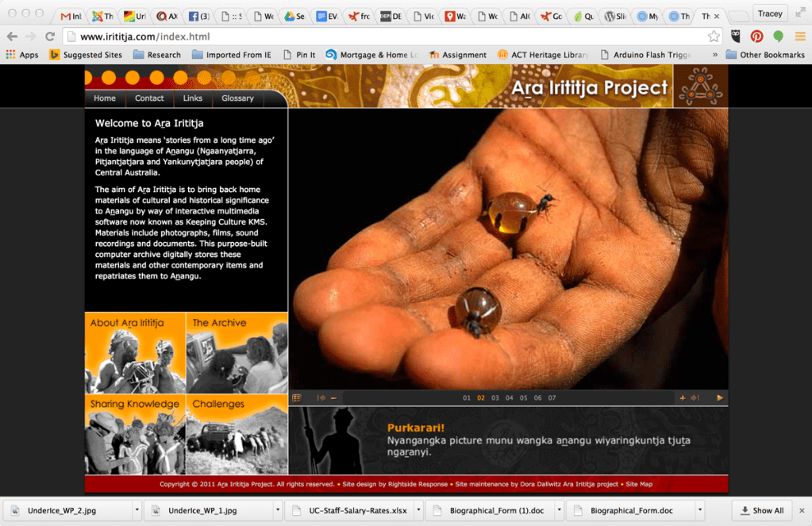Close the downloads bar
The width and height of the screenshot is (812, 526).
pyautogui.click(x=802, y=511)
